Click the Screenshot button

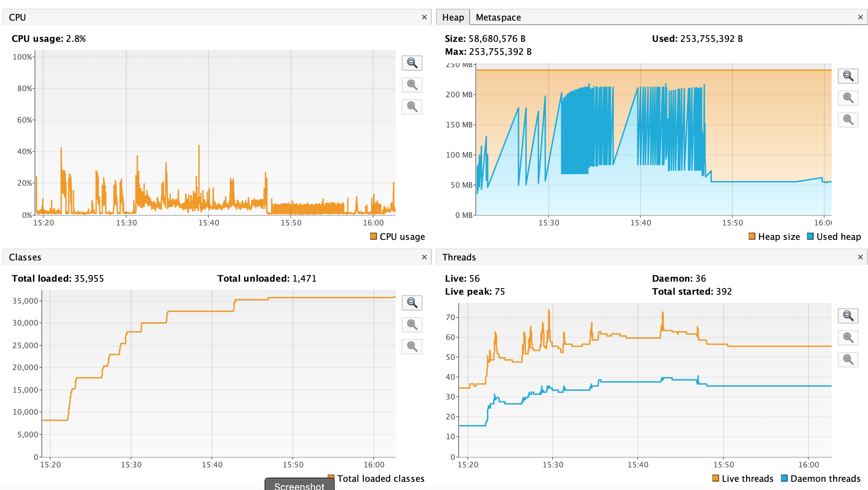point(299,486)
